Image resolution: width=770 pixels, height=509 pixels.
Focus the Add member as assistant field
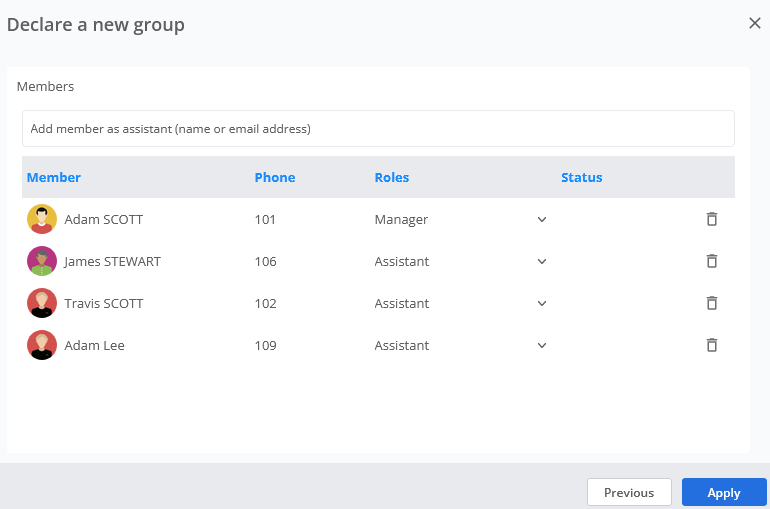click(378, 129)
